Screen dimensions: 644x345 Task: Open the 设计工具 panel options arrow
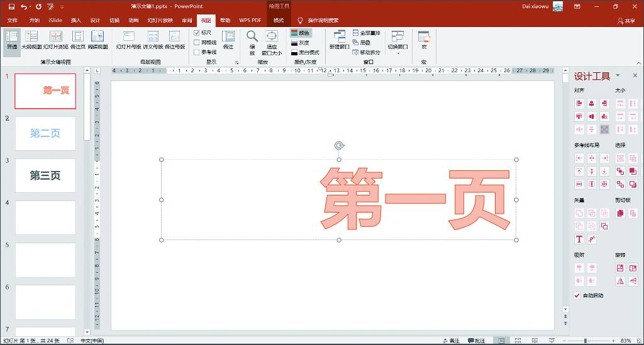[x=618, y=76]
